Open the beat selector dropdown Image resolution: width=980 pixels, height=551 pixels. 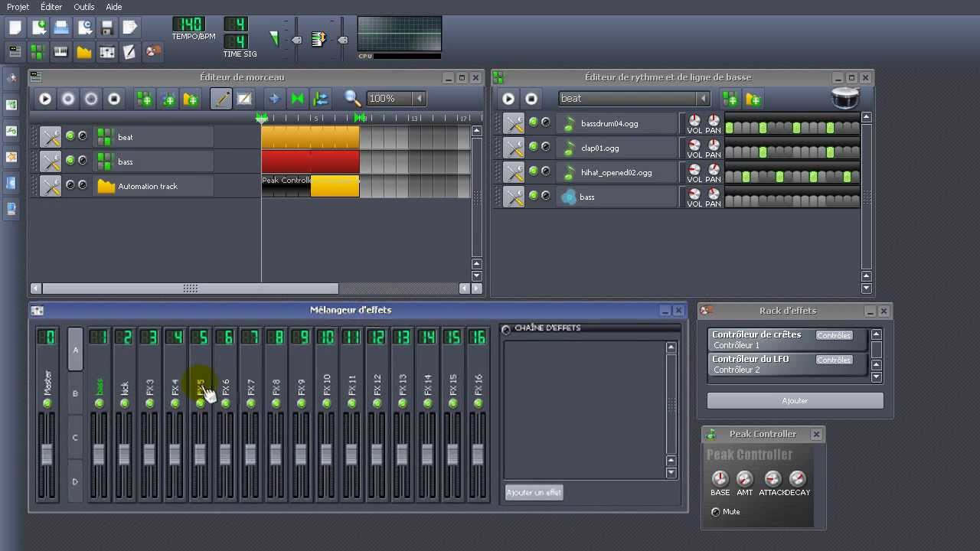click(x=703, y=99)
